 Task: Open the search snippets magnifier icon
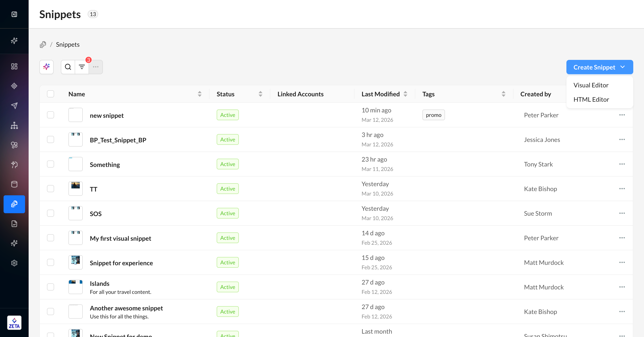(x=68, y=67)
